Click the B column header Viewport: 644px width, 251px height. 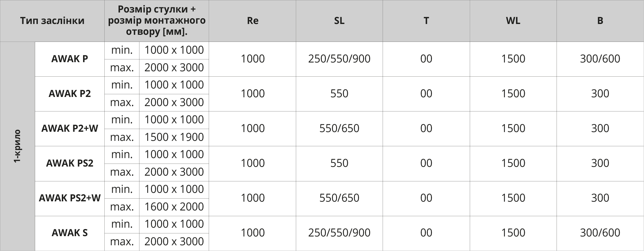point(600,21)
